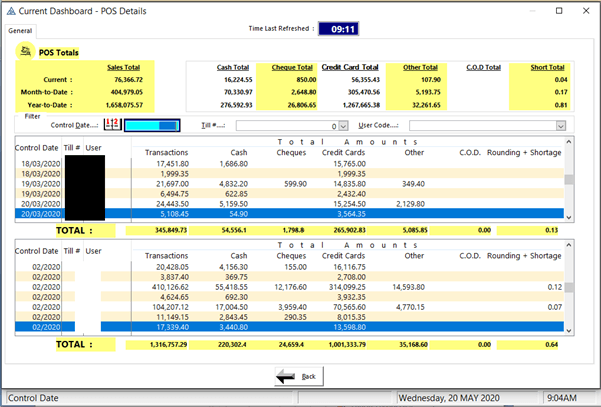Click the lower grid scrollbar thumb
The height and width of the screenshot is (407, 601).
[569, 287]
